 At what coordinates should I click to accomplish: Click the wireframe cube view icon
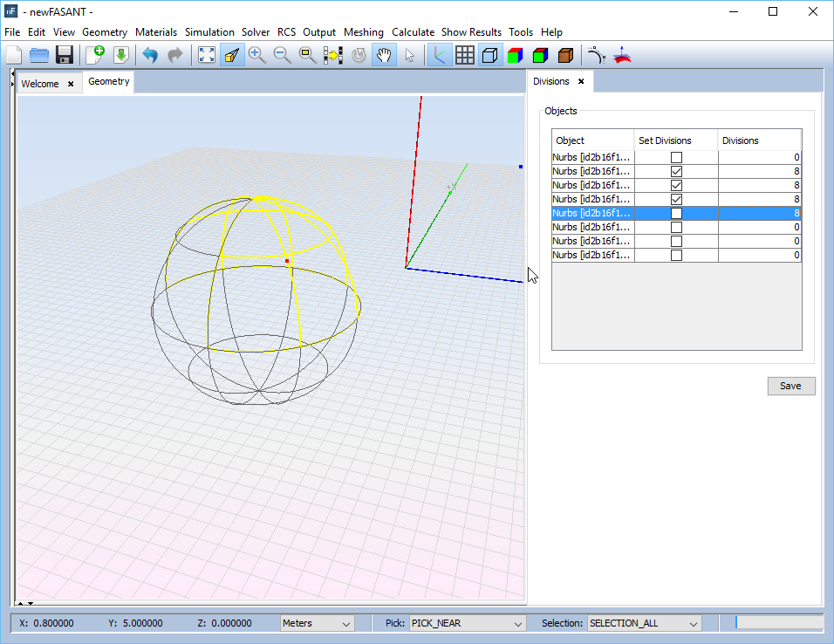(490, 55)
